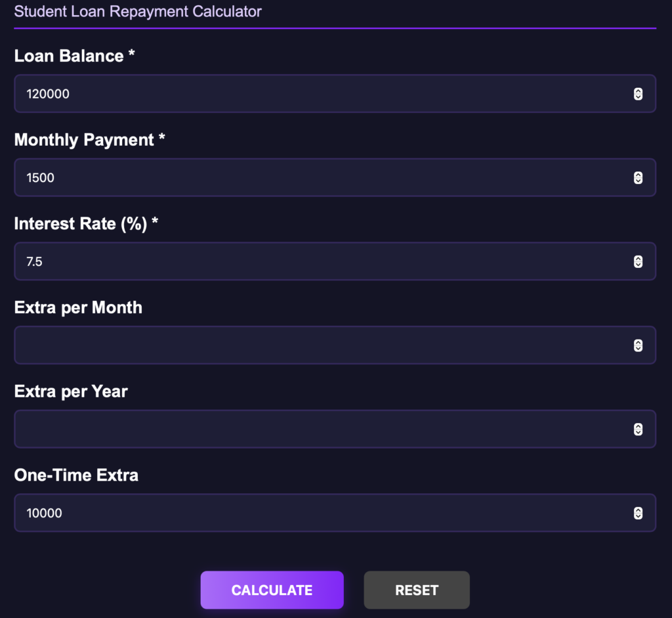Focus the Interest Rate field showing 7.5
The width and height of the screenshot is (672, 618).
pyautogui.click(x=322, y=261)
